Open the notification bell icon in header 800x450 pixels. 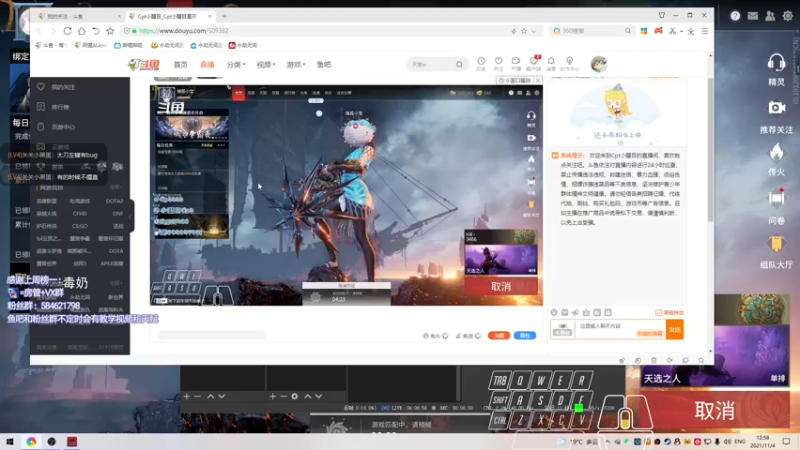pos(551,64)
